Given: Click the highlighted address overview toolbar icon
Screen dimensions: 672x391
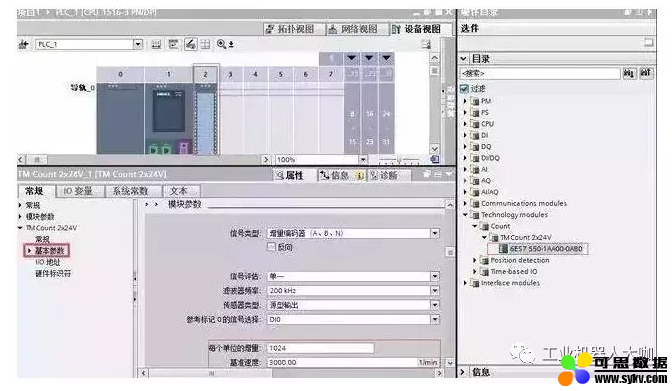Looking at the screenshot, I should (191, 44).
